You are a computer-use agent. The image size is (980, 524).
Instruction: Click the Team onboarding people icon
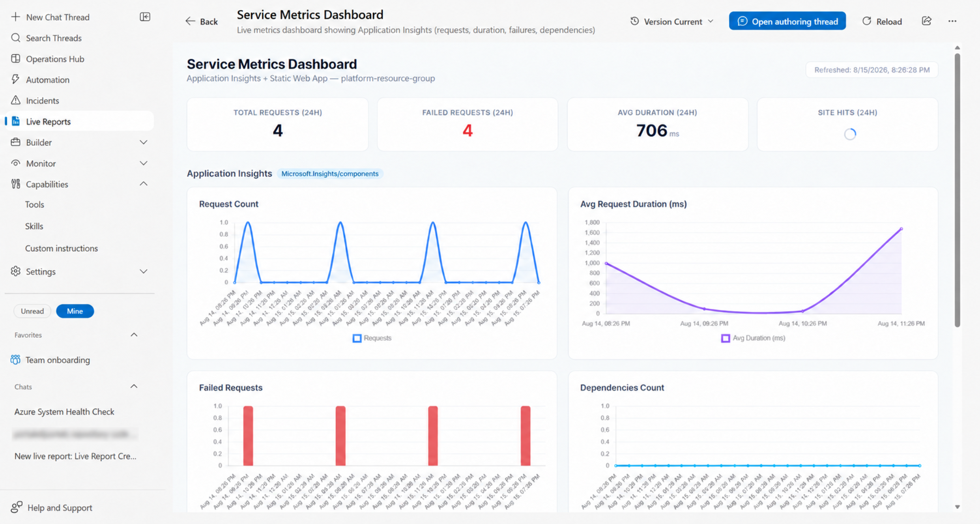[15, 360]
